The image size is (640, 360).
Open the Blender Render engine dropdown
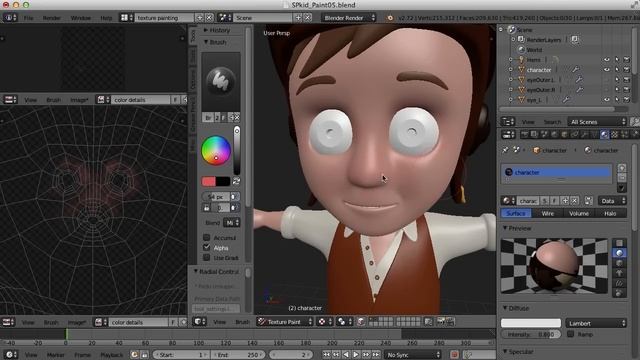click(349, 18)
